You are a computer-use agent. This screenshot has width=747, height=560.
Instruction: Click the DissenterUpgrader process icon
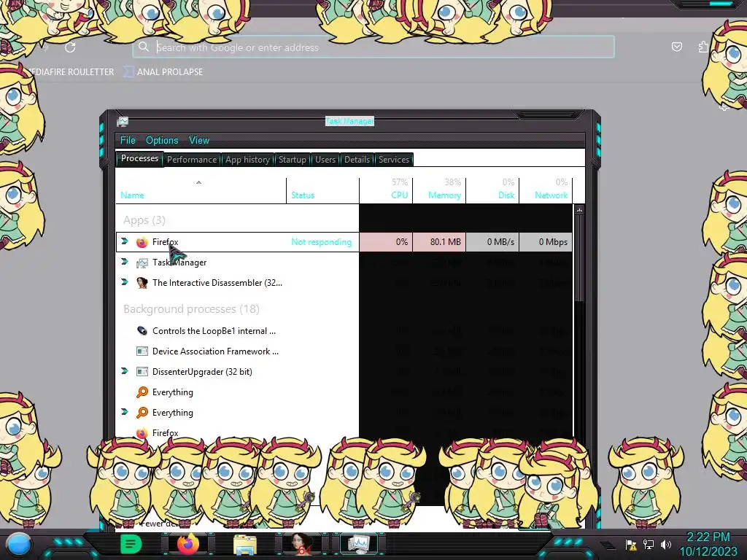click(142, 372)
